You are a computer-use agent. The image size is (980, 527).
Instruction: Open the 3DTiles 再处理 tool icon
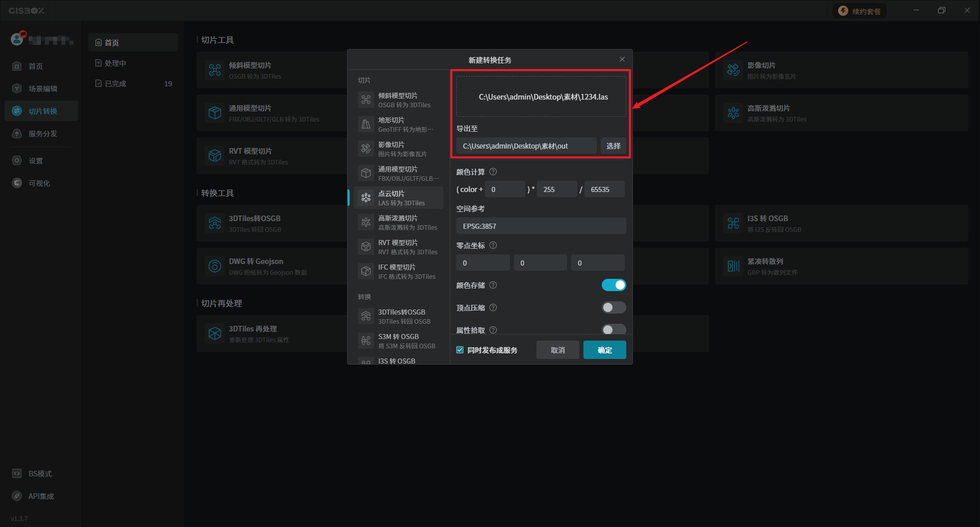coord(215,333)
